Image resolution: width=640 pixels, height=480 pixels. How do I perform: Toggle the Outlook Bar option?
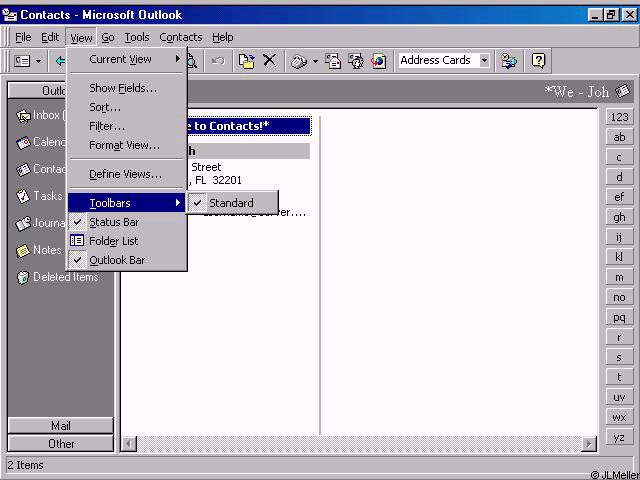(x=127, y=260)
